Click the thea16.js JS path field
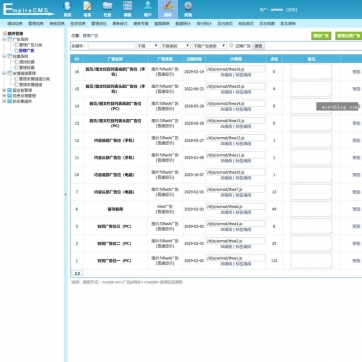This screenshot has width=362, height=362. (x=235, y=69)
